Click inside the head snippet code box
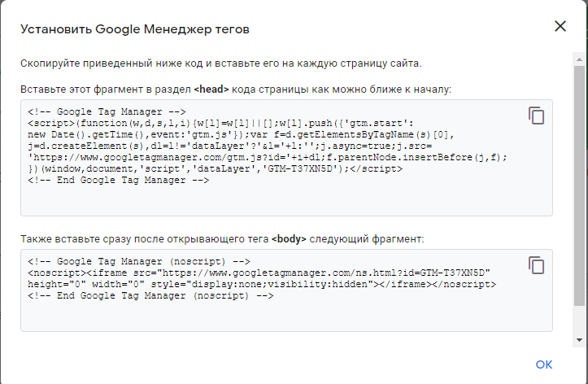 pyautogui.click(x=286, y=158)
